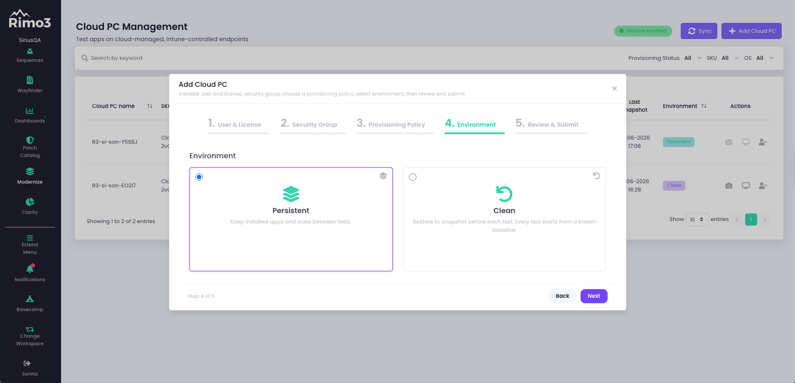Click the Persistent tag for R3-si-son-Y5S6J
795x383 pixels.
678,142
